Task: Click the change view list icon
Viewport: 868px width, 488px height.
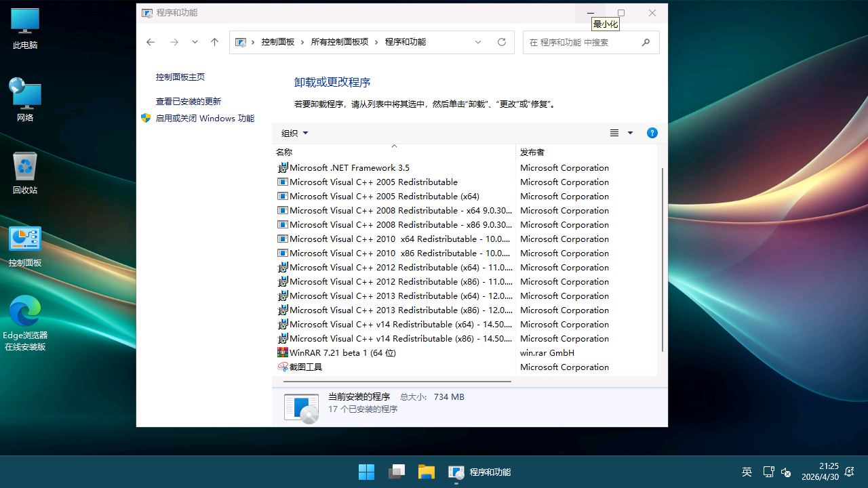Action: pyautogui.click(x=614, y=133)
